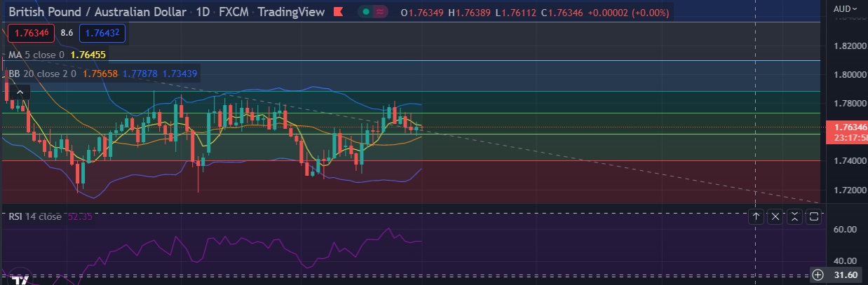Click the BB basis value 1.75658
868x285 pixels.
click(x=100, y=73)
